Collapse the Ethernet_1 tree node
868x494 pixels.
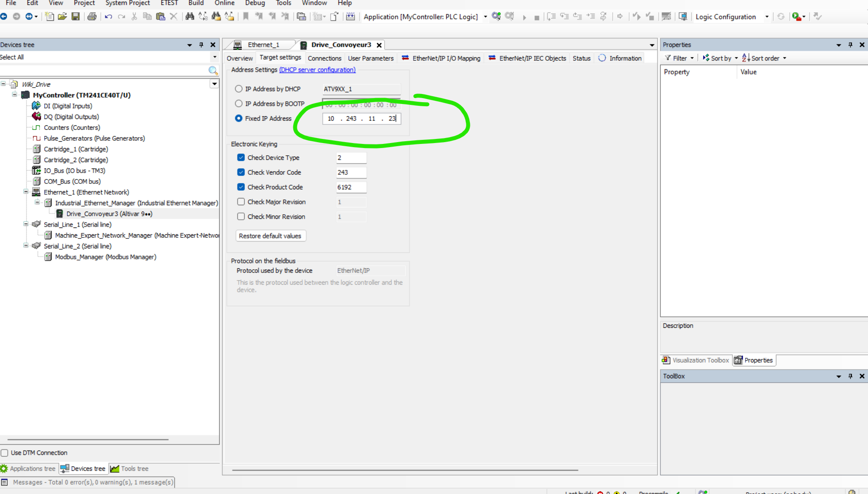26,192
